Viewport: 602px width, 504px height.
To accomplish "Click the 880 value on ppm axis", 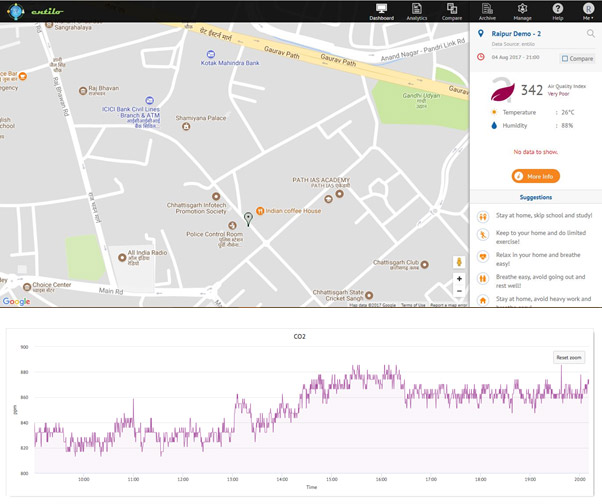I will [24, 372].
